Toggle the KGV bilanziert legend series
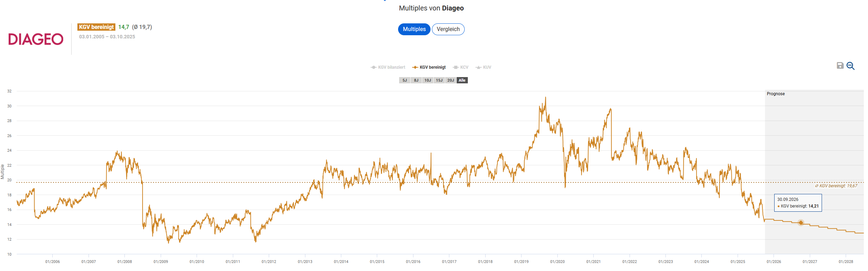This screenshot has height=271, width=868. [x=388, y=67]
